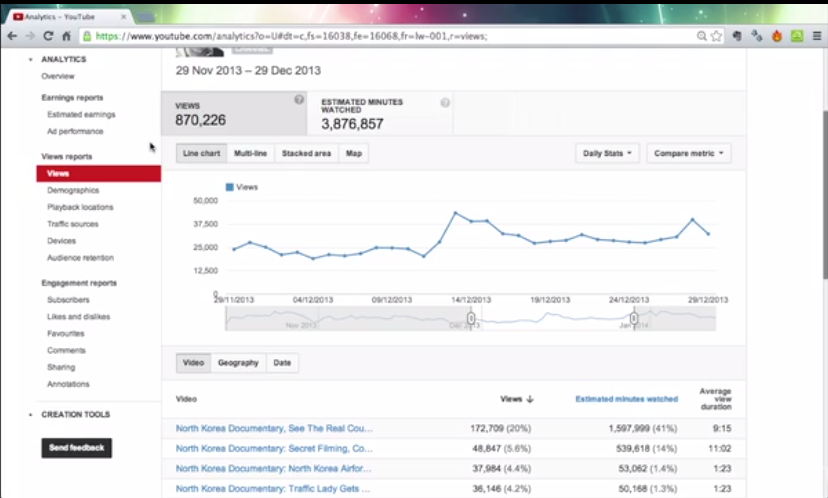Reload the page with refresh icon
828x498 pixels.
[x=48, y=36]
